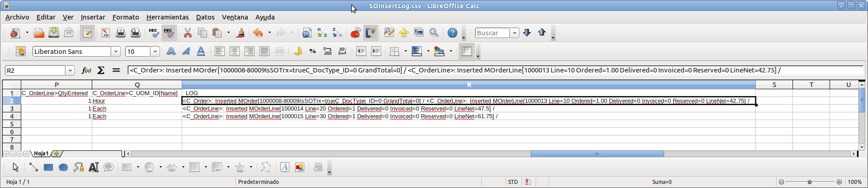
Task: Copy selection using the Copy icon
Action: (x=203, y=33)
